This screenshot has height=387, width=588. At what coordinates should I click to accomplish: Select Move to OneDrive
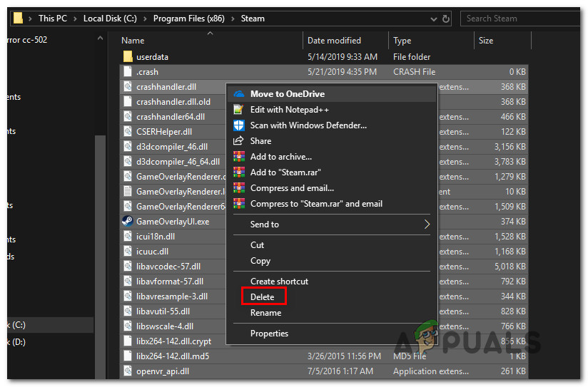click(332, 94)
